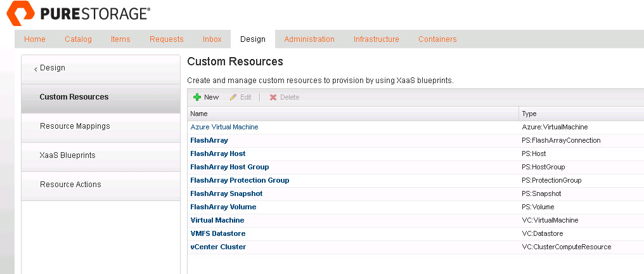Select the PS:Snapshot type cell

pyautogui.click(x=541, y=193)
